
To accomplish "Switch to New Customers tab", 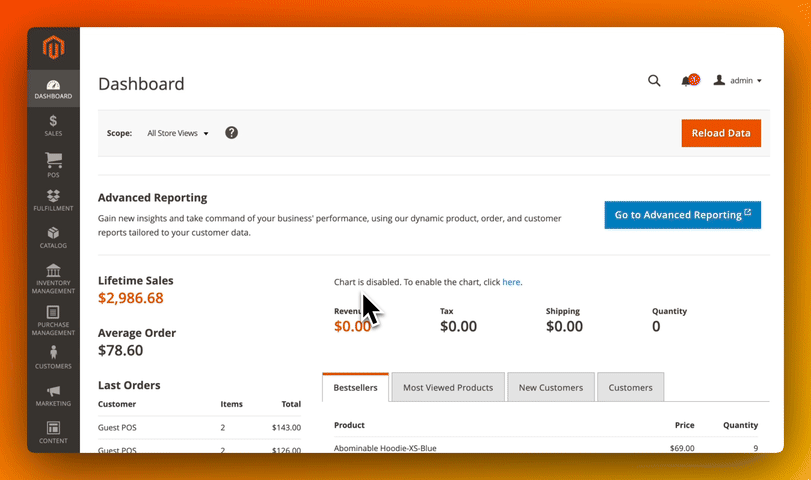I will pyautogui.click(x=551, y=388).
